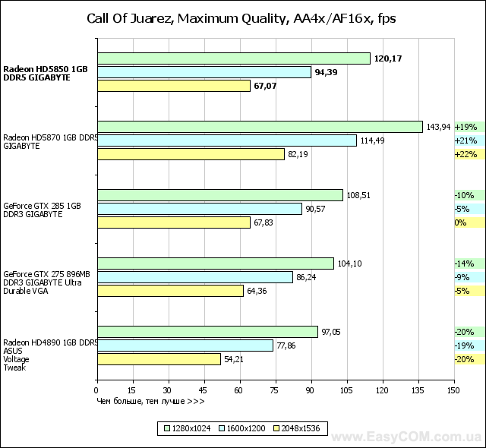
Task: Click the value label 97,05
Action: 331,332
